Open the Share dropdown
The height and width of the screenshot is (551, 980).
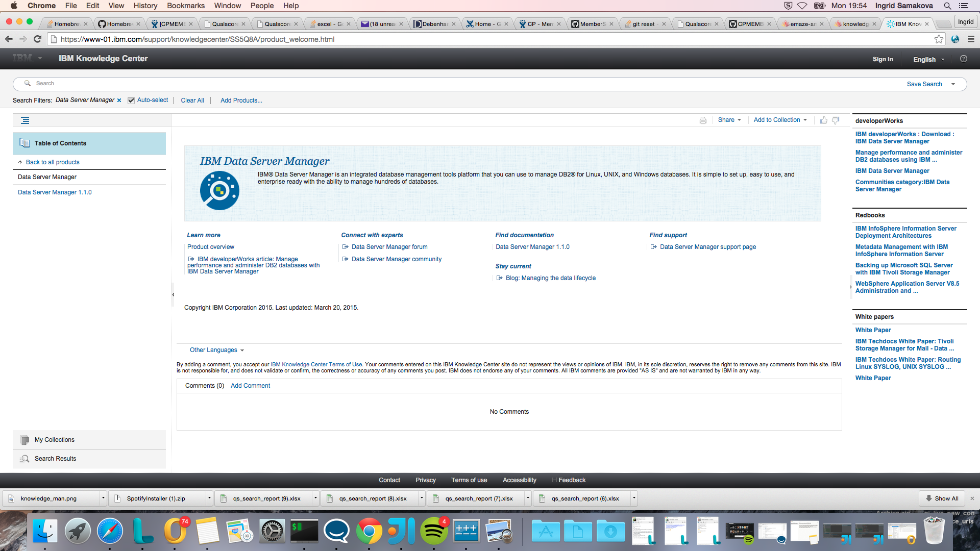(729, 120)
